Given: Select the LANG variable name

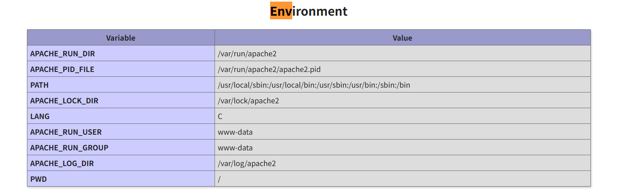Looking at the screenshot, I should coord(40,116).
